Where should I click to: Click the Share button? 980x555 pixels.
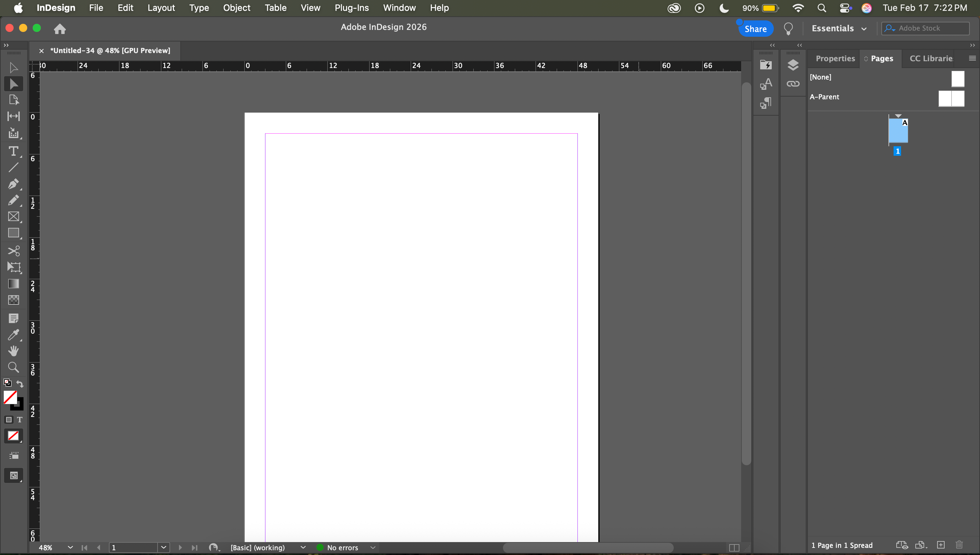click(755, 29)
